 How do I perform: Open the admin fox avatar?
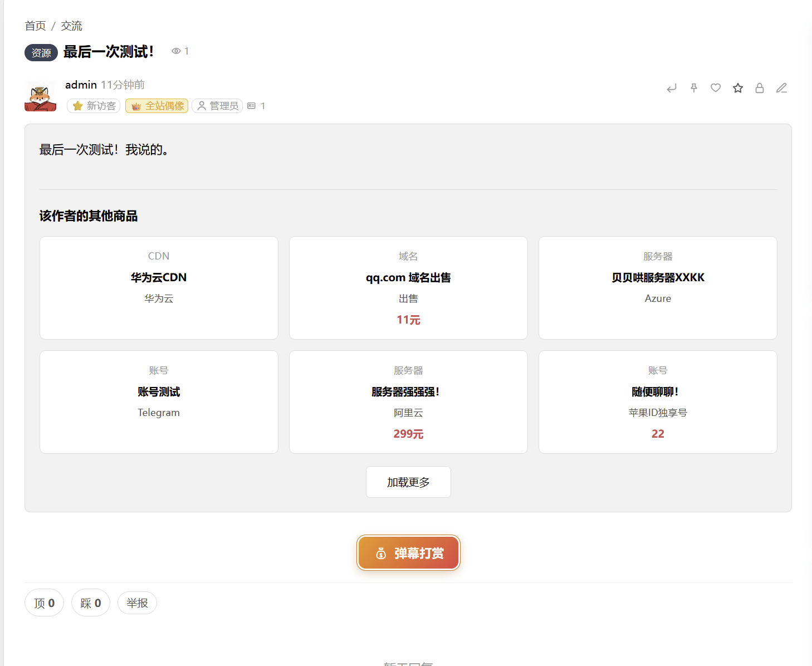41,96
